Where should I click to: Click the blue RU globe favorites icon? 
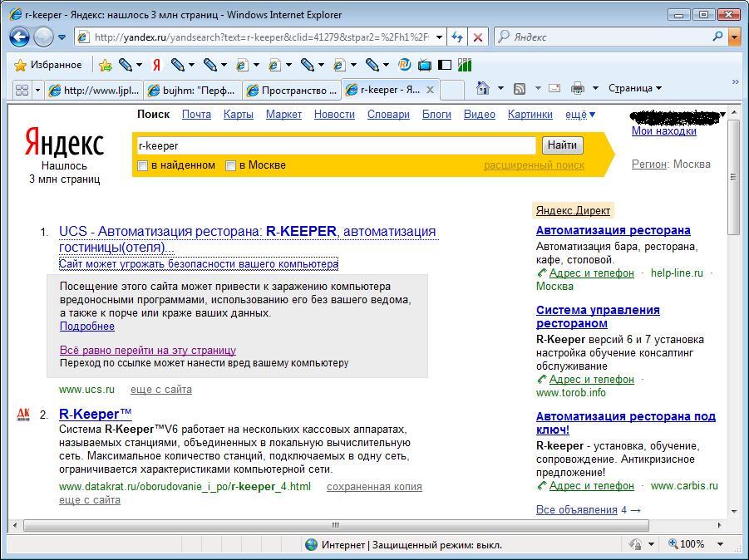point(405,65)
